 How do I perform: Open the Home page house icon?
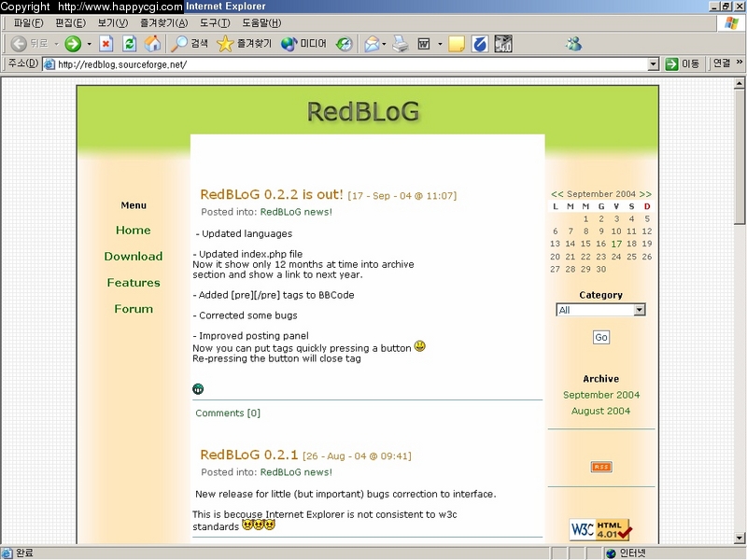click(152, 44)
